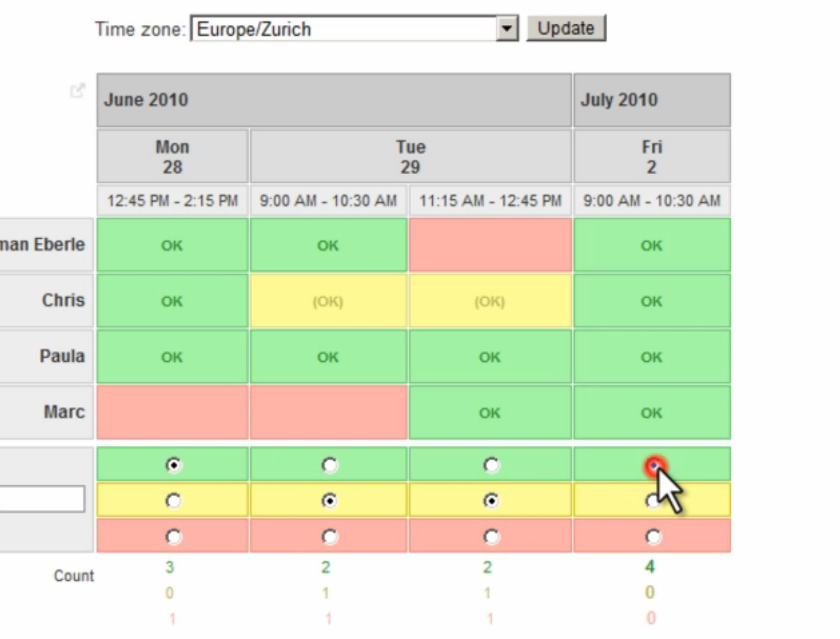Click the Update button
Viewport: 840px width, 639px height.
click(565, 27)
